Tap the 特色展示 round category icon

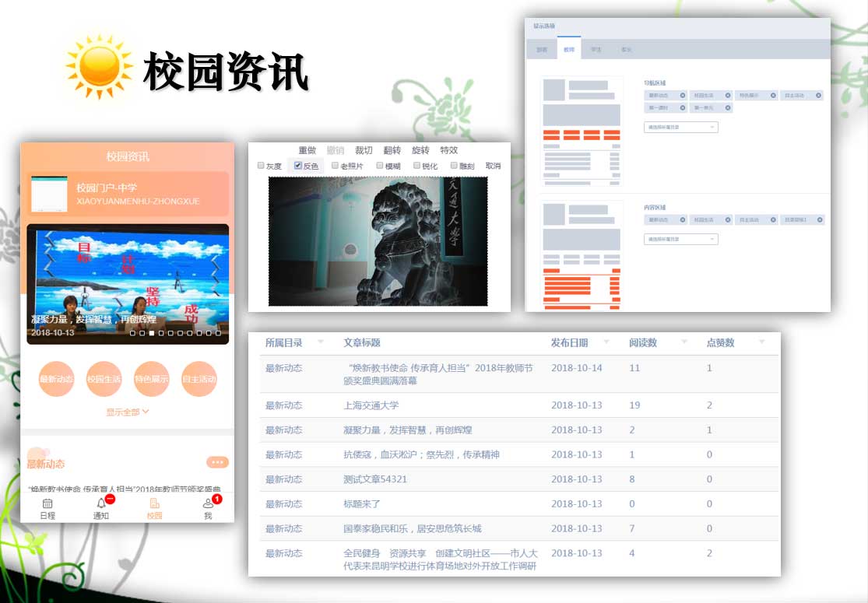(x=152, y=380)
